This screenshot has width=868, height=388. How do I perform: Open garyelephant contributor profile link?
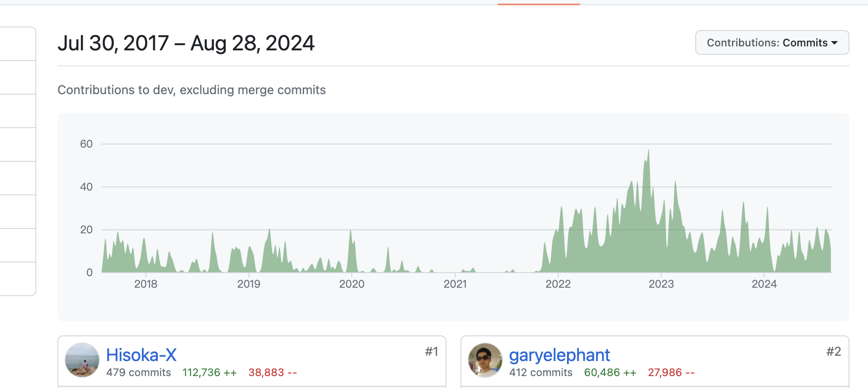click(x=560, y=355)
